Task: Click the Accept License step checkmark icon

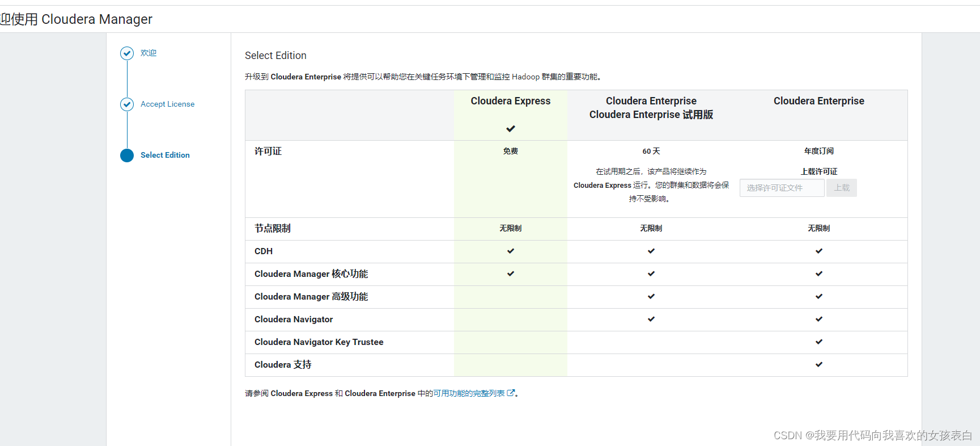Action: [127, 104]
